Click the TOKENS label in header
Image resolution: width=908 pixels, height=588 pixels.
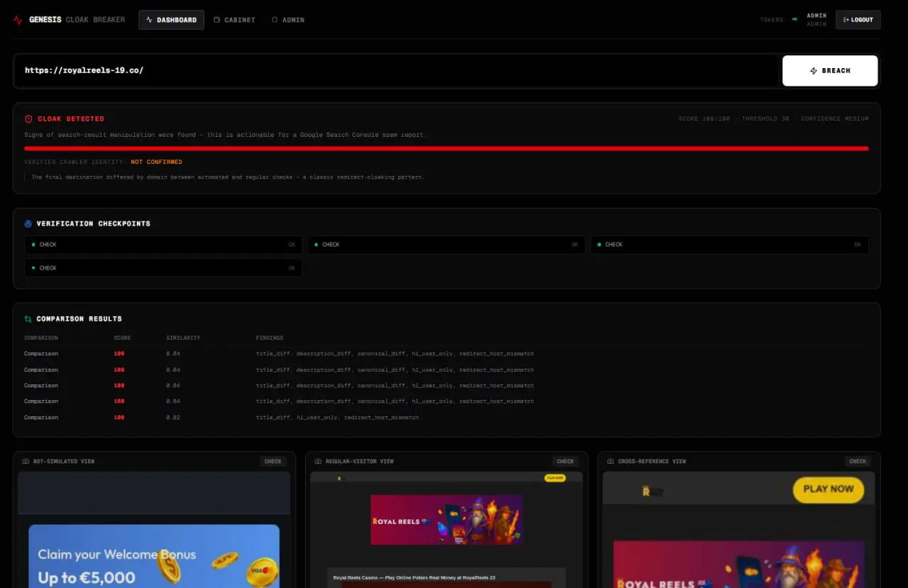coord(771,20)
